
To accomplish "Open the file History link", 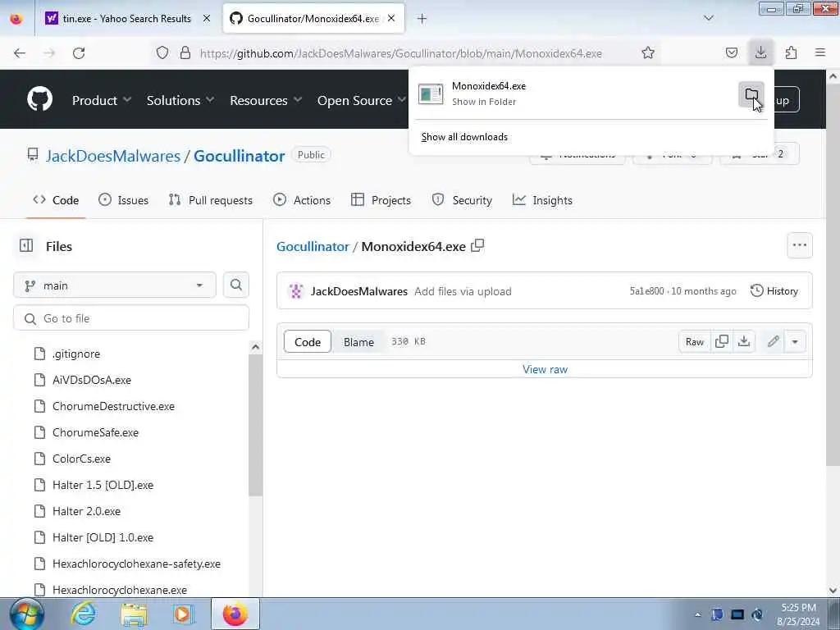I will 774,291.
